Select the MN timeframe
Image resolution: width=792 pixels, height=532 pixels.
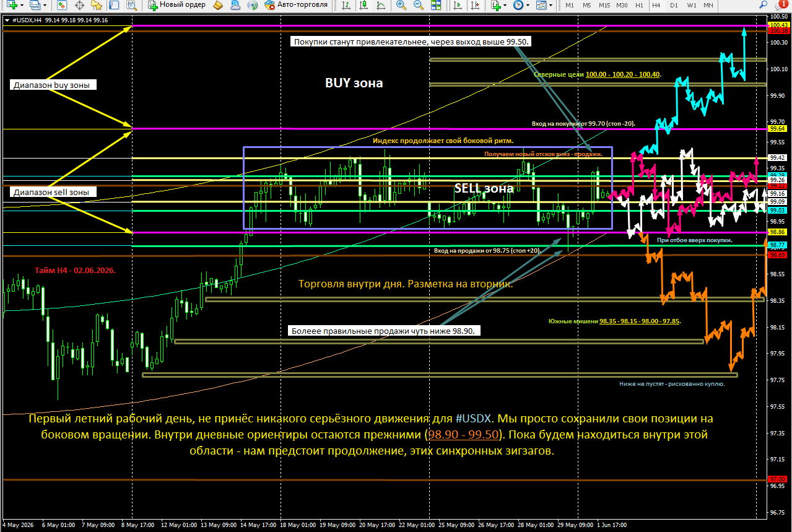708,5
